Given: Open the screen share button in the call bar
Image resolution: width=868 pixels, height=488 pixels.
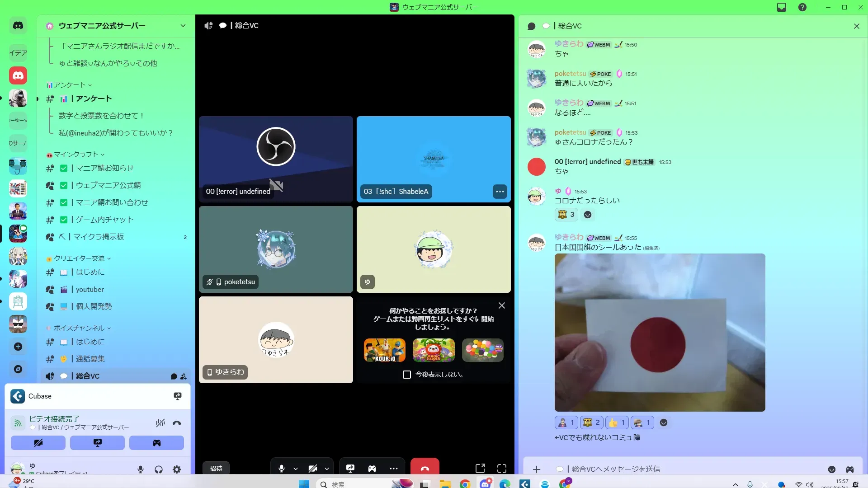Looking at the screenshot, I should coord(350,469).
